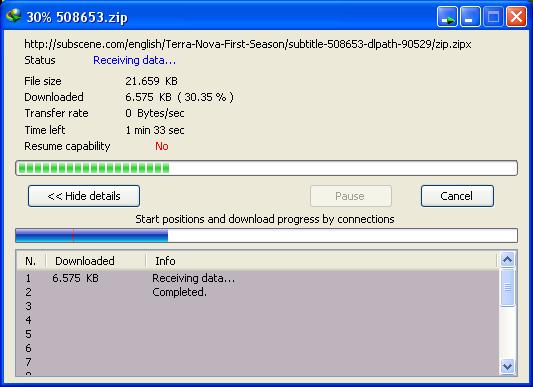The width and height of the screenshot is (533, 387).
Task: Click the disabled maximize button
Action: coord(493,16)
